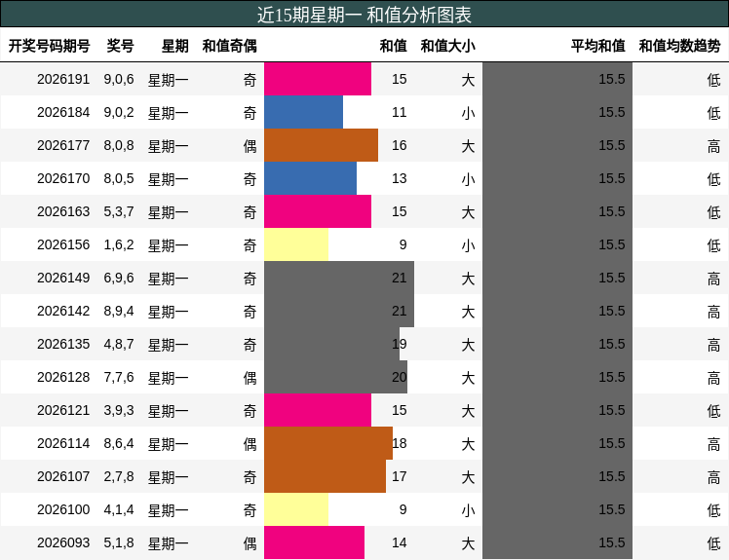Click the blue bar in row 2026170
Viewport: 729px width, 560px height.
click(310, 178)
